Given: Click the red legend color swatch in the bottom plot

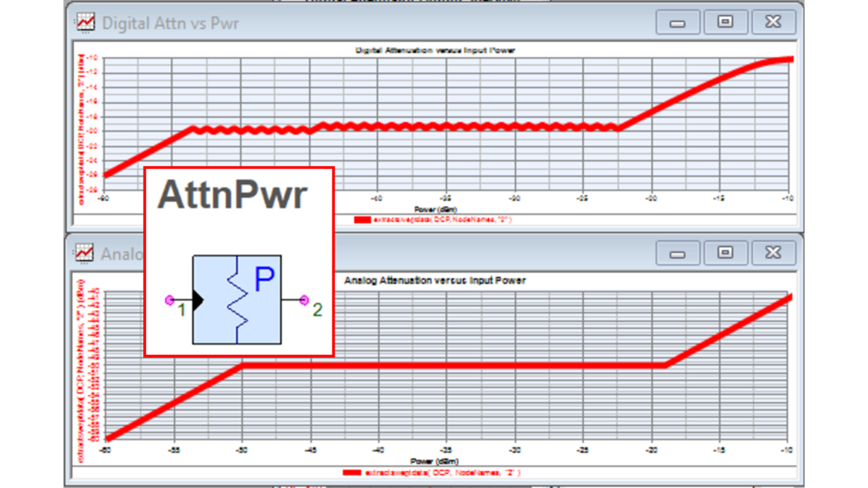Looking at the screenshot, I should pyautogui.click(x=353, y=472).
